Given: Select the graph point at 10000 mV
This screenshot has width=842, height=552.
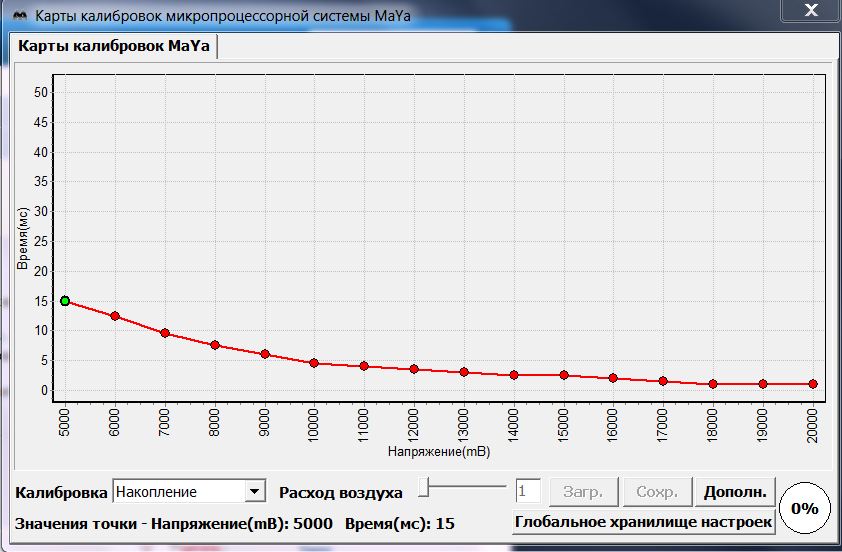Looking at the screenshot, I should pos(314,363).
